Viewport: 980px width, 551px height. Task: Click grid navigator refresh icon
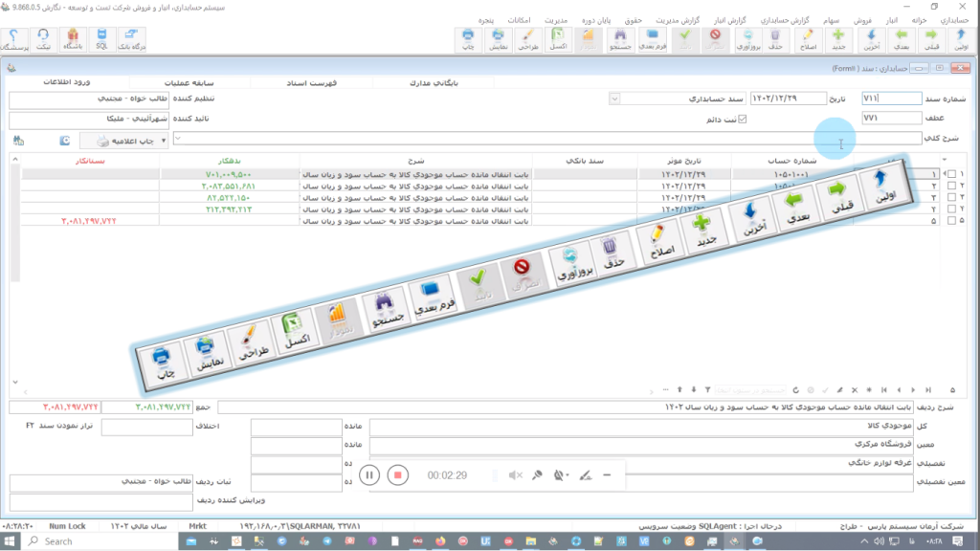795,390
